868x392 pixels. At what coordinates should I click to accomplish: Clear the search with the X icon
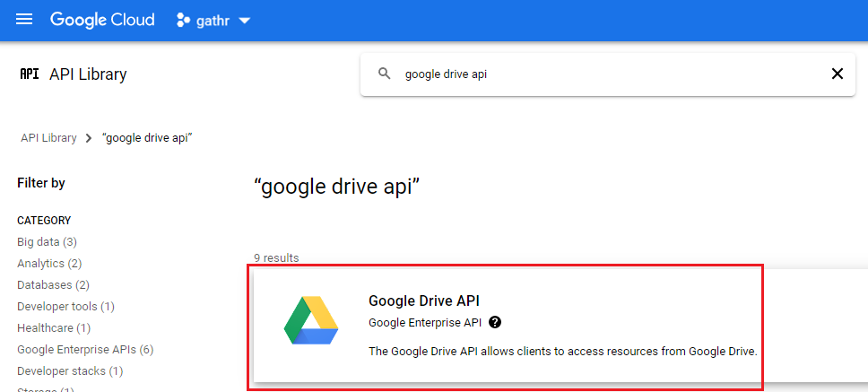point(837,74)
